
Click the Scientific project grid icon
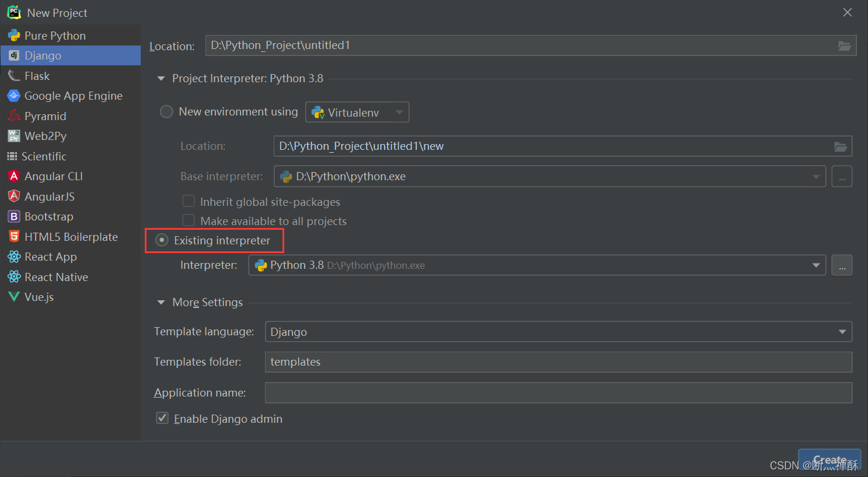point(12,156)
